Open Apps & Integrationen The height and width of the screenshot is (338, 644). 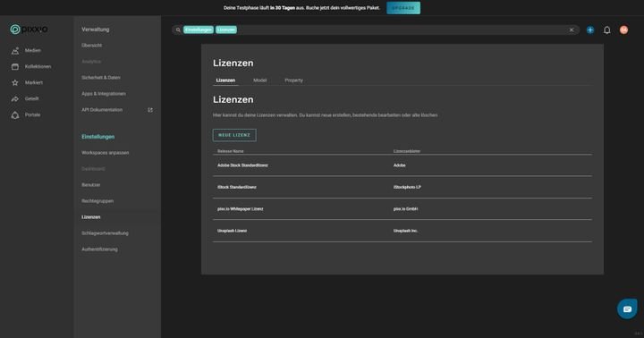click(x=104, y=94)
